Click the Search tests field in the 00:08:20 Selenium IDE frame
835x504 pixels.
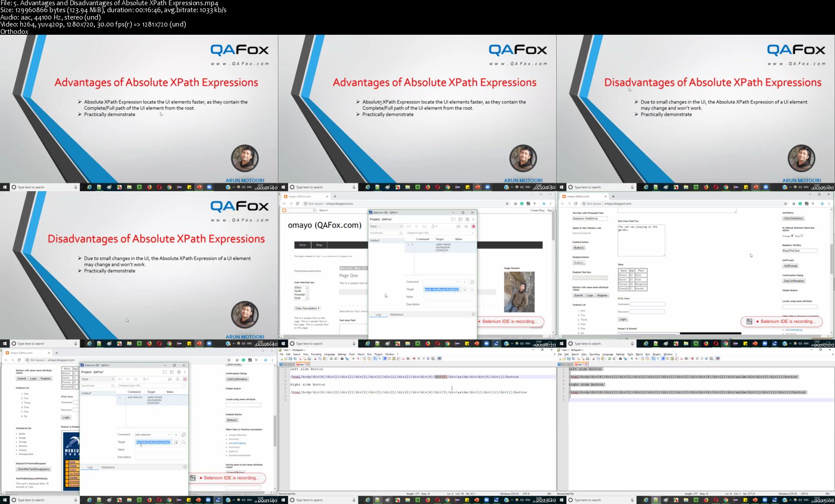pyautogui.click(x=387, y=233)
